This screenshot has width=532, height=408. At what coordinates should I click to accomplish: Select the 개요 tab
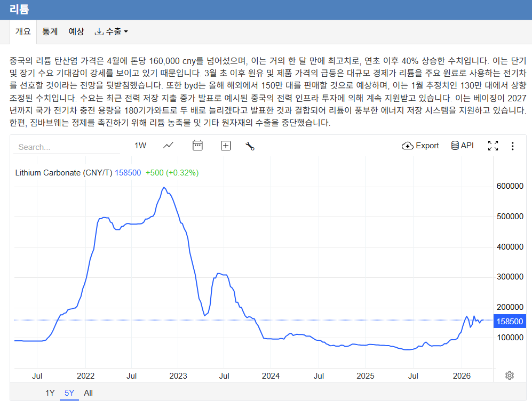click(23, 31)
